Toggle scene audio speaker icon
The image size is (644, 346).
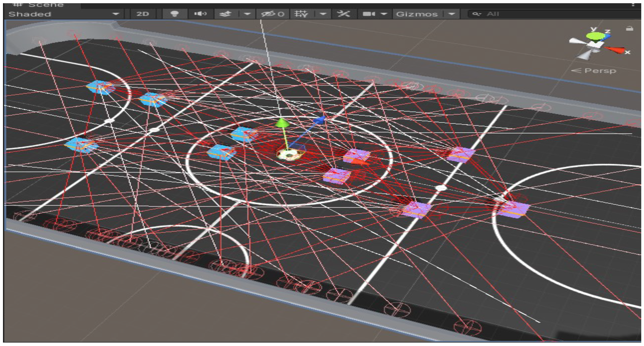[200, 14]
